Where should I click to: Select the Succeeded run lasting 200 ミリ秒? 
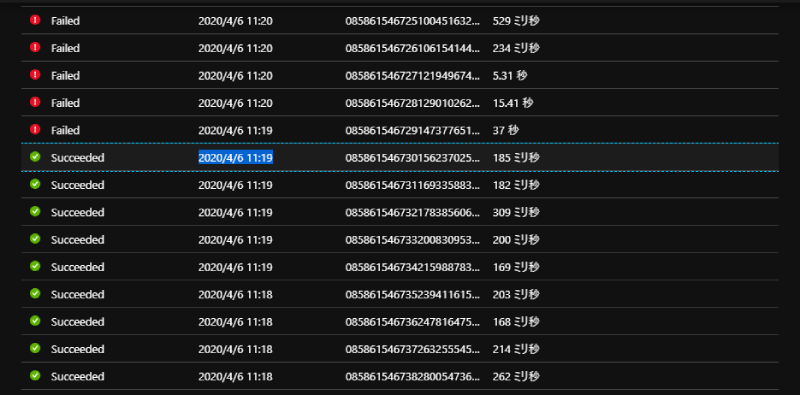tap(400, 239)
